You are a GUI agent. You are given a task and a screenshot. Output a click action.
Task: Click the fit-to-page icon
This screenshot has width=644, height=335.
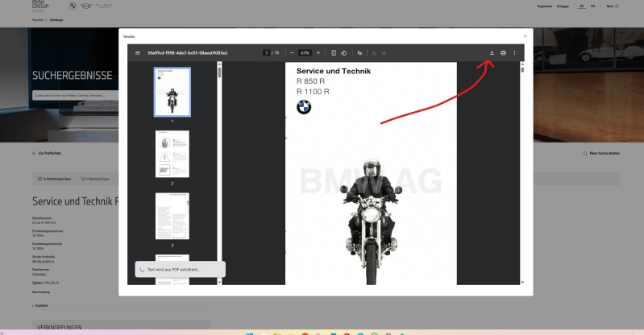(334, 53)
